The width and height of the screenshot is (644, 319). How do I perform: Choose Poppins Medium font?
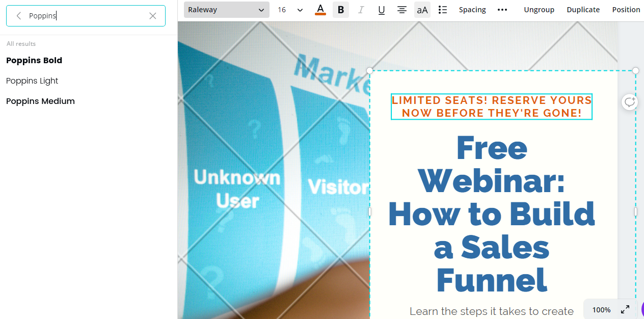pos(40,101)
